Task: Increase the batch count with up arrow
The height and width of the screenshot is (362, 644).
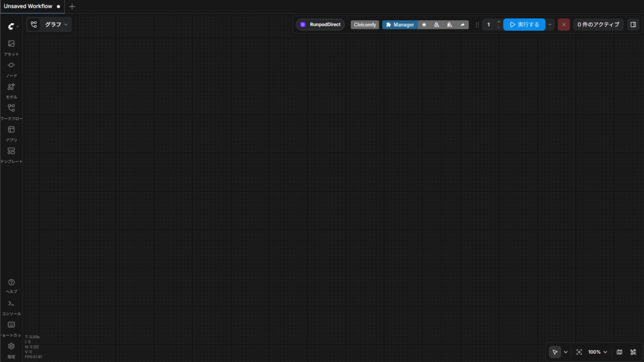Action: coord(499,22)
